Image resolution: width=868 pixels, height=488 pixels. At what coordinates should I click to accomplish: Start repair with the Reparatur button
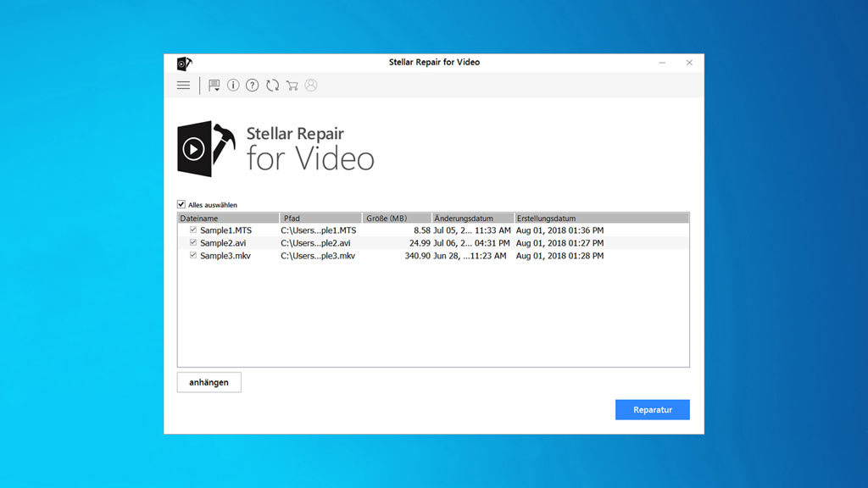coord(652,409)
